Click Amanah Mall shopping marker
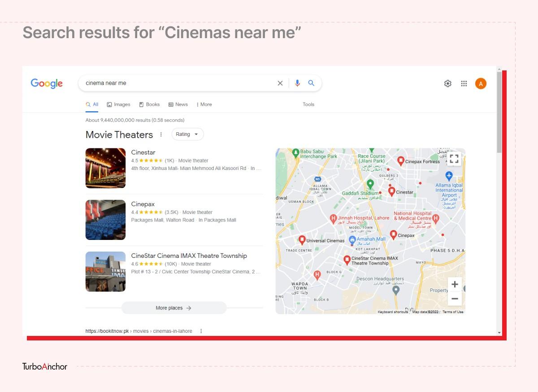Screen dimensions: 538x392 pos(352,240)
